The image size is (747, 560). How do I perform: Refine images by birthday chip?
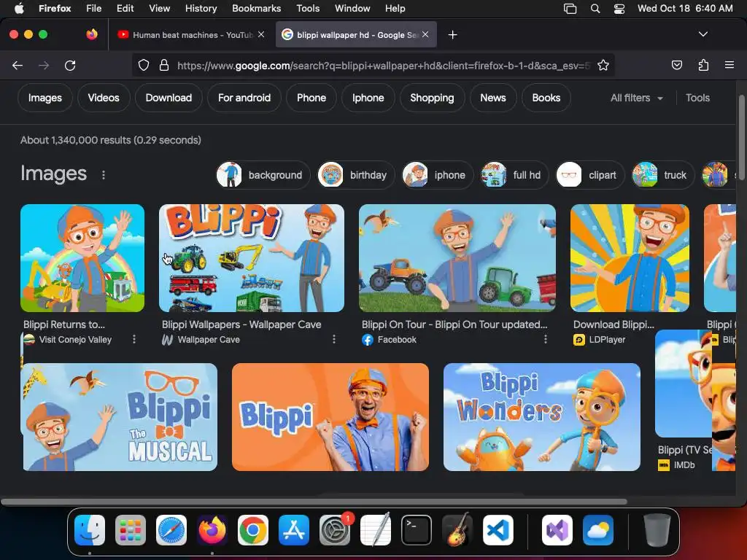coord(356,175)
